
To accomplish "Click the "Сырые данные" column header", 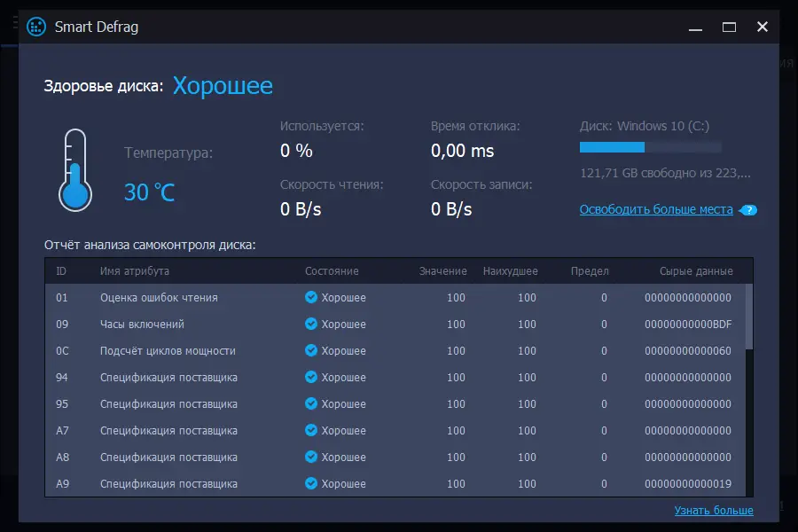I will tap(696, 271).
